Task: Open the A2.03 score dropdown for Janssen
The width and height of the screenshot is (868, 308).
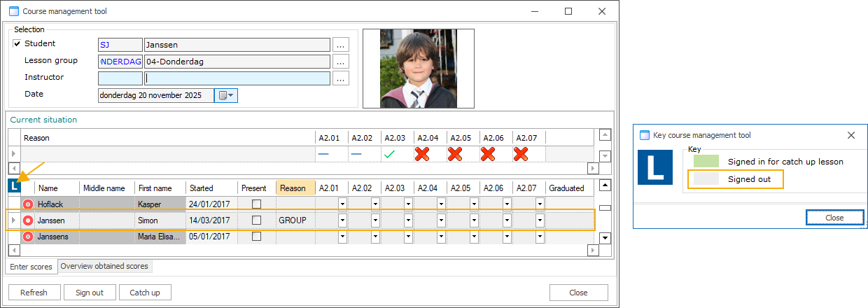Action: point(408,220)
